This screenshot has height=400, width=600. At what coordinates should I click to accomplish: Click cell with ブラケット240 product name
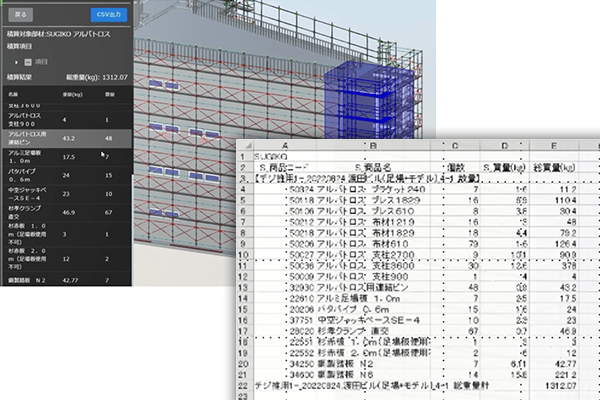373,189
